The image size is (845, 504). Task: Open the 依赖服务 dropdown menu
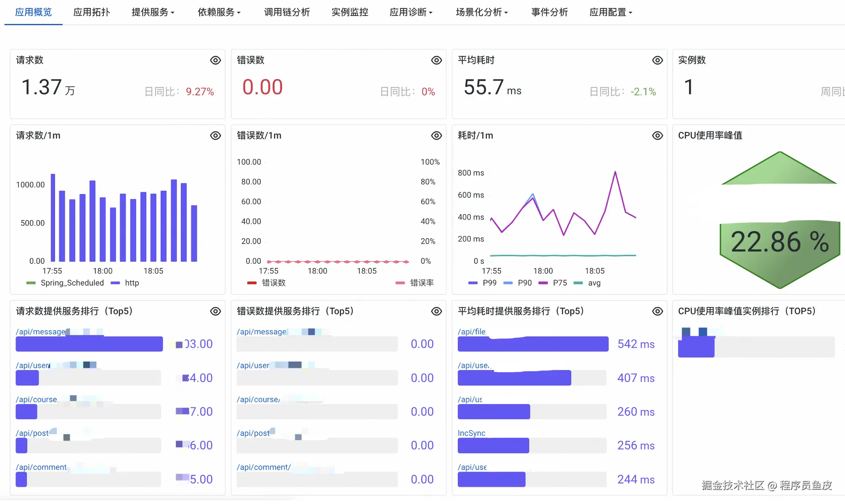click(x=219, y=12)
